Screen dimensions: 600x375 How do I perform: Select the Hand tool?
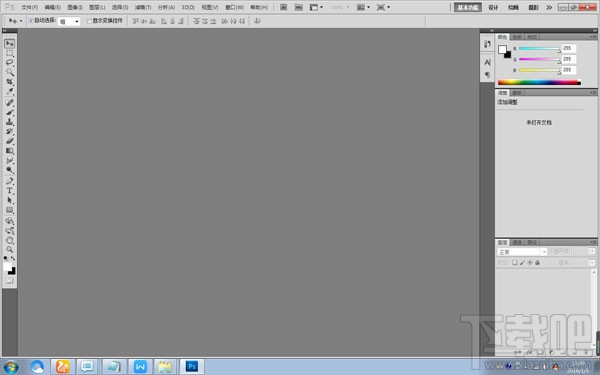(10, 240)
